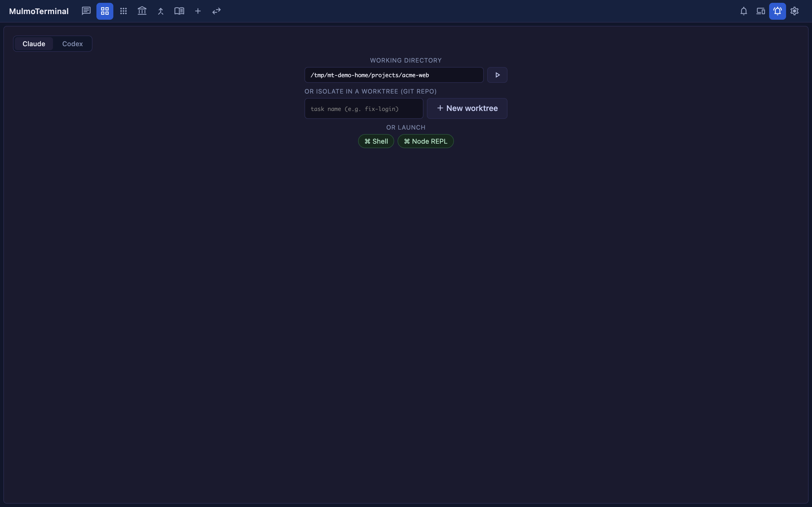Screen dimensions: 812x507
Task: Switch to the Codex tab
Action: coord(72,44)
